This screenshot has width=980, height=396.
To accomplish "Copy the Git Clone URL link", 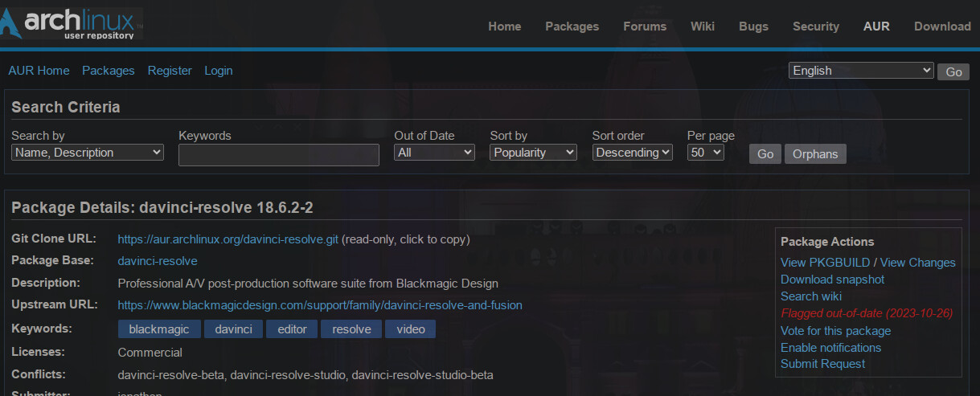I will pyautogui.click(x=228, y=239).
